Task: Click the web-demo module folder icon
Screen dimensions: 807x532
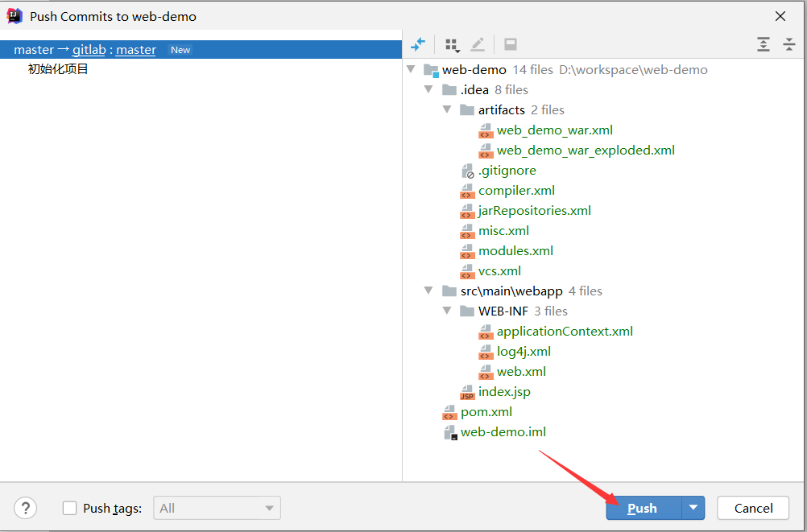Action: [431, 70]
